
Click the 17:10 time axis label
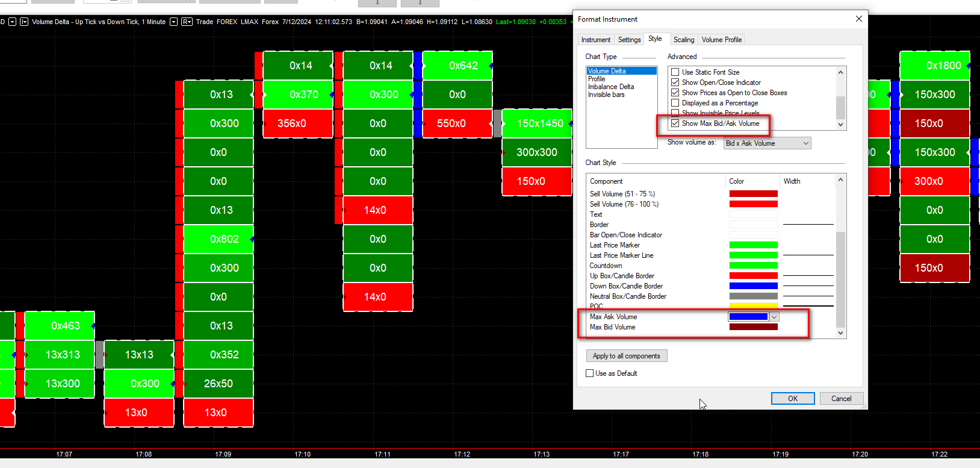(x=303, y=454)
